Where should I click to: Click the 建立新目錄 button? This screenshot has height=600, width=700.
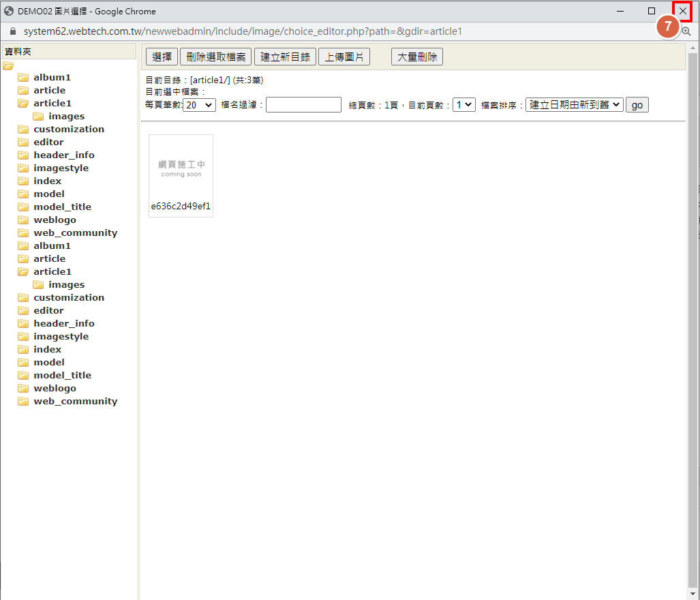pos(285,57)
